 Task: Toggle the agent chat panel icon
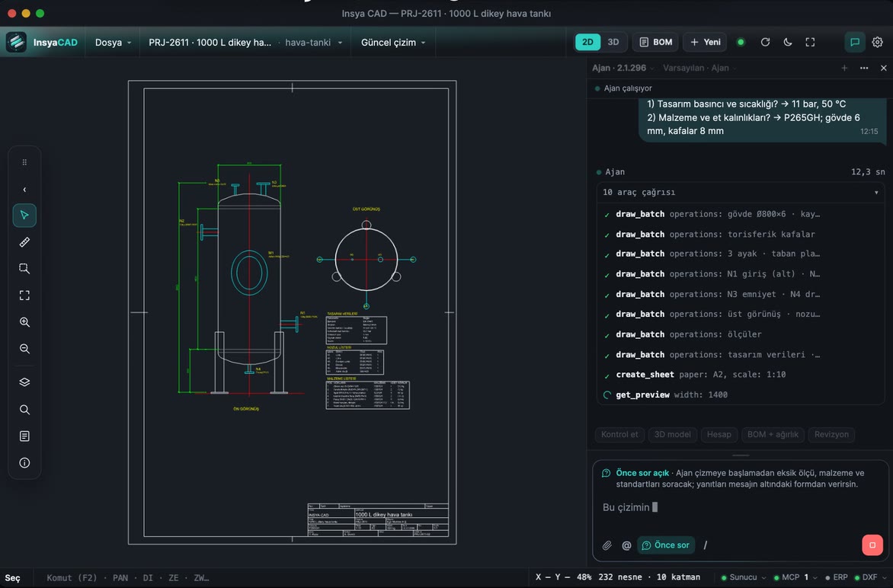(x=855, y=42)
